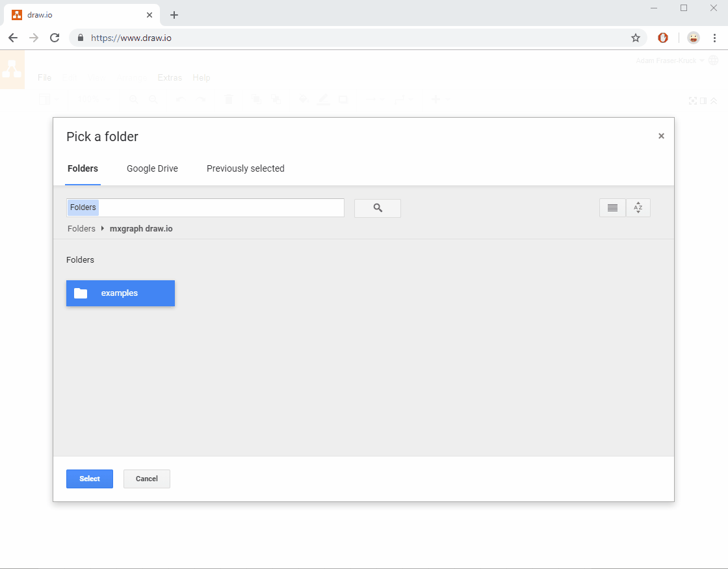Screen dimensions: 728x569
Task: Switch to the Google Drive tab
Action: pos(152,168)
